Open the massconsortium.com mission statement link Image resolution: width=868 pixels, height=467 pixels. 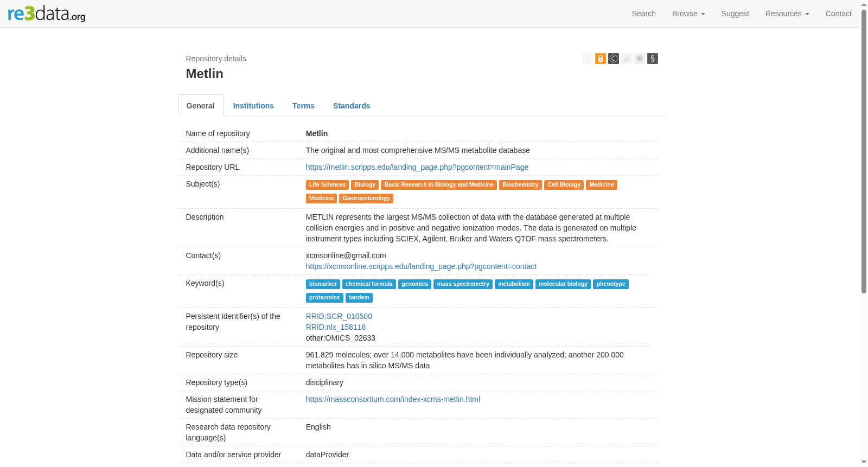click(x=393, y=399)
